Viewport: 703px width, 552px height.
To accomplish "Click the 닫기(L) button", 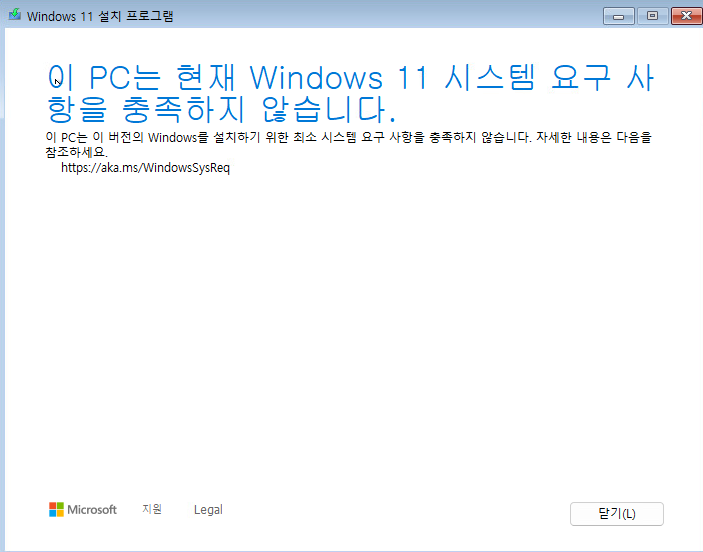I will 616,513.
